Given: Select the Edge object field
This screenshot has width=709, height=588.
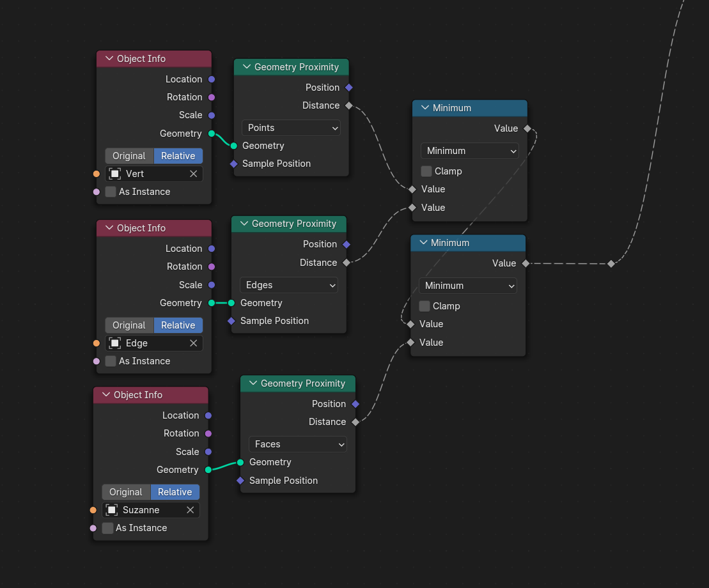Looking at the screenshot, I should tap(153, 343).
